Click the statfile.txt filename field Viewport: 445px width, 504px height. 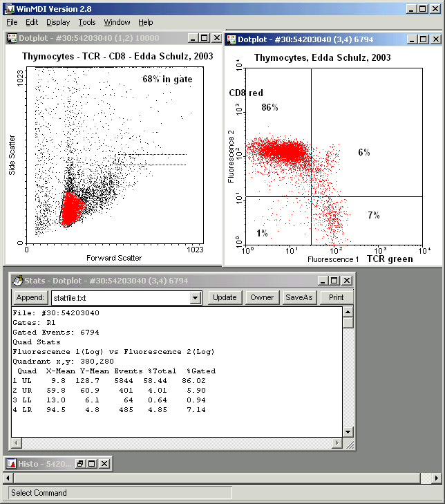[x=120, y=298]
